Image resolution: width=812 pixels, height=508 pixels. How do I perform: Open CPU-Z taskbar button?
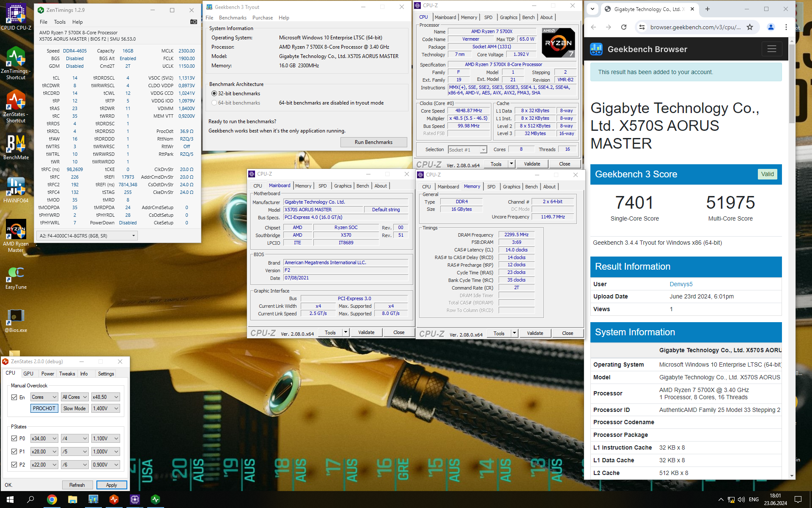click(x=134, y=500)
